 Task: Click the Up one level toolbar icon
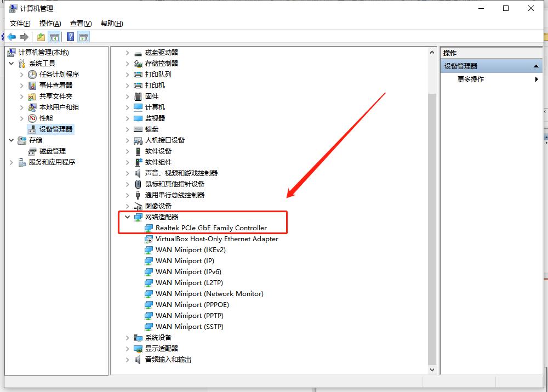41,37
